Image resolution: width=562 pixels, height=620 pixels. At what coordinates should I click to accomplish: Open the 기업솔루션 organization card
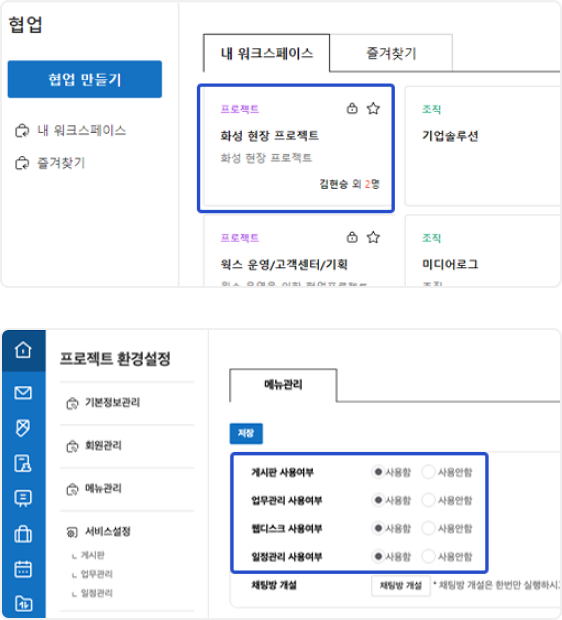click(x=483, y=146)
